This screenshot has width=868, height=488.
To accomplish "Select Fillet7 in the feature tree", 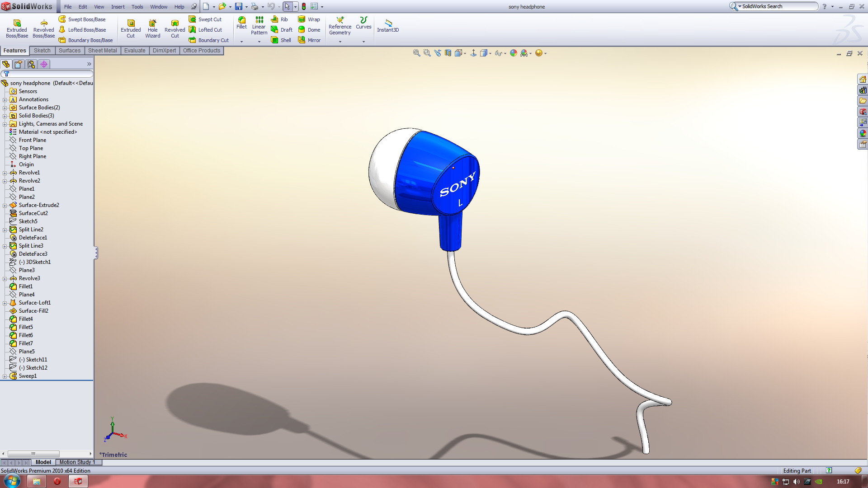I will [26, 343].
